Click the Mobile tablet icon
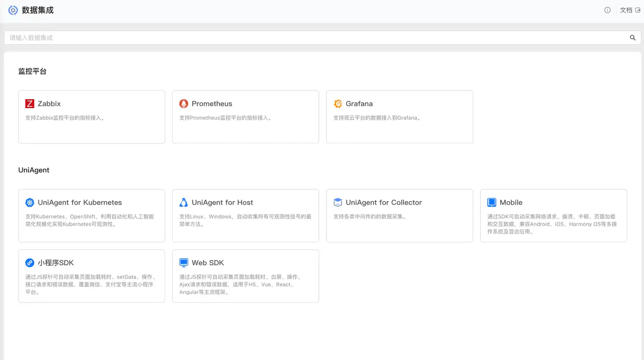Viewport: 644px width, 360px height. tap(491, 202)
